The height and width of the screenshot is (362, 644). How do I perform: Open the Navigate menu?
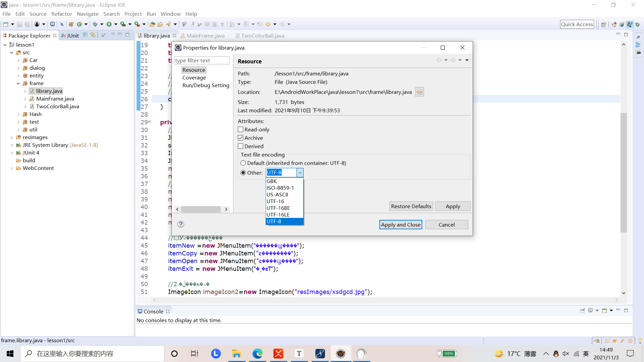click(x=88, y=14)
